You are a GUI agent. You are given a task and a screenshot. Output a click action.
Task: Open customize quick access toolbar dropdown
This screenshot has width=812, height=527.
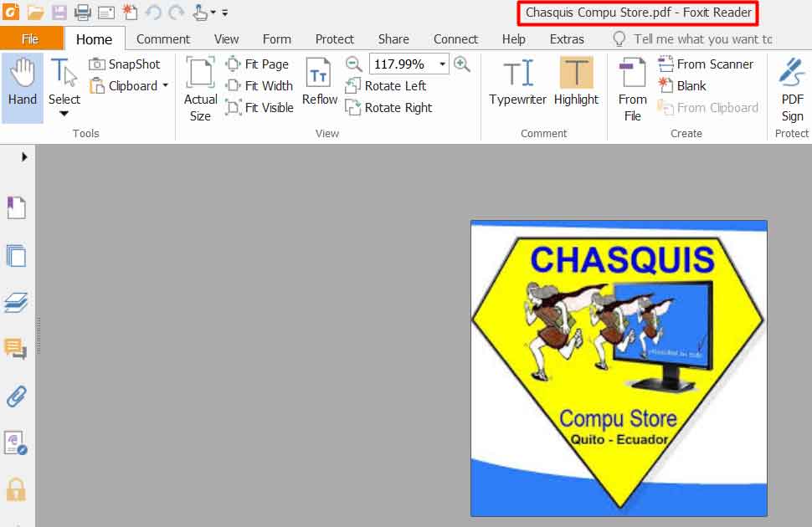[x=224, y=13]
